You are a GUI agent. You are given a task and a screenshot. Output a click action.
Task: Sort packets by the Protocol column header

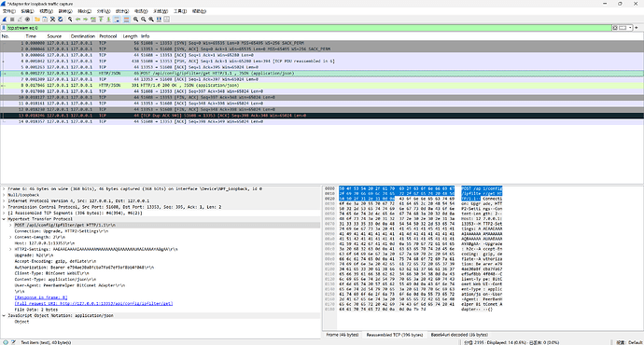[x=108, y=36]
